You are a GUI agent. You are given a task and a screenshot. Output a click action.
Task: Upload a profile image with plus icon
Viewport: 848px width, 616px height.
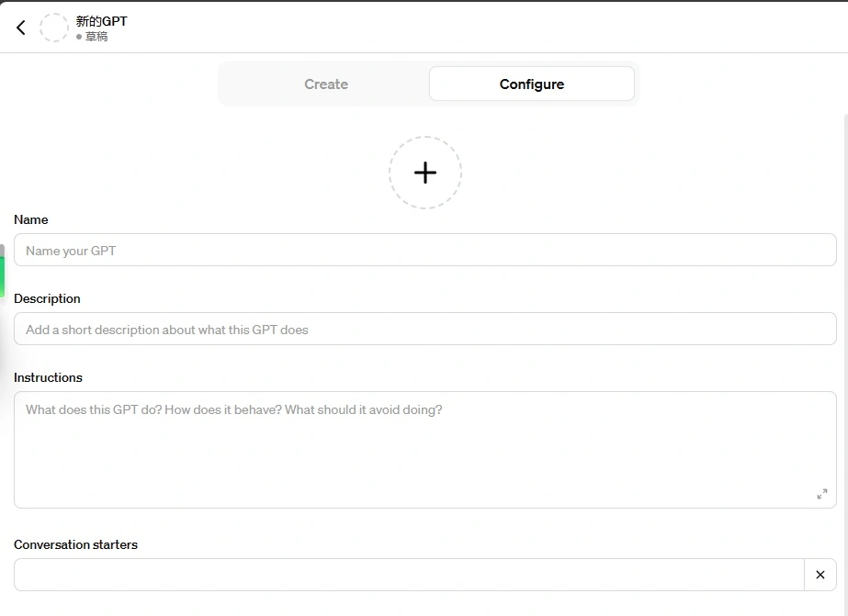point(425,173)
